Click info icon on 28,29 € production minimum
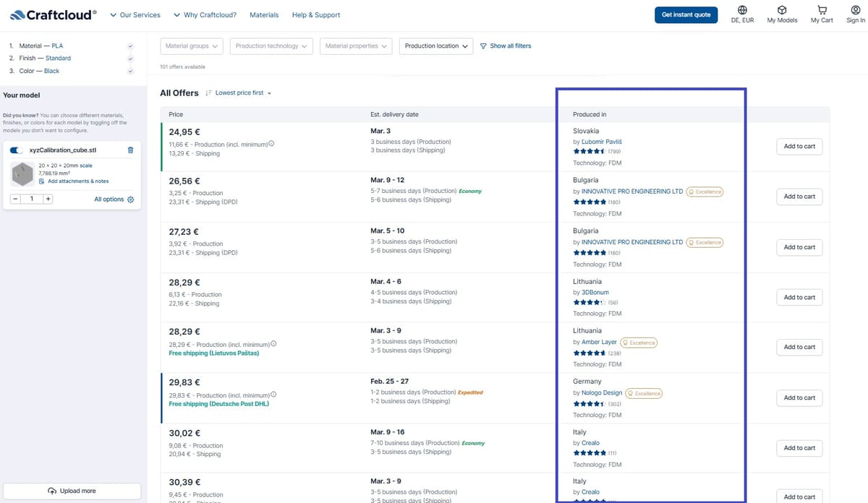 (273, 344)
